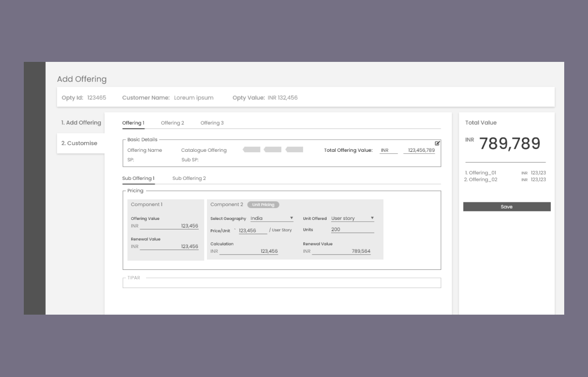Select the Offering 1 tab

[x=133, y=123]
